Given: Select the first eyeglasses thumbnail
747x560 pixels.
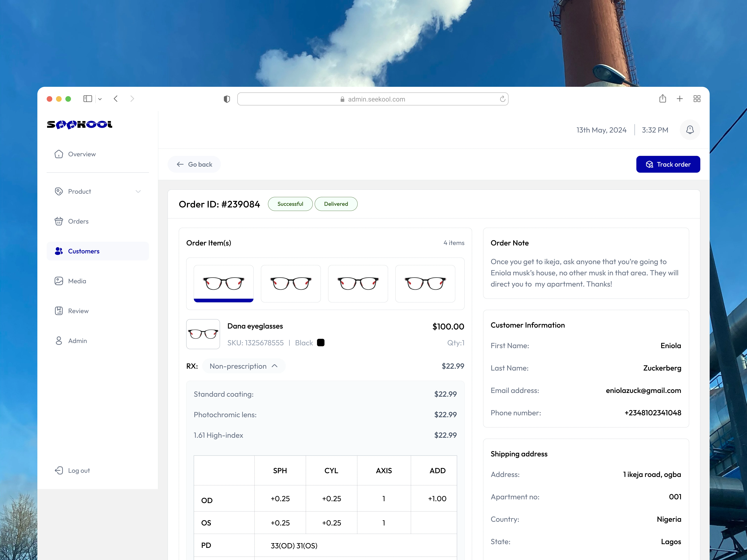Looking at the screenshot, I should coord(224,283).
